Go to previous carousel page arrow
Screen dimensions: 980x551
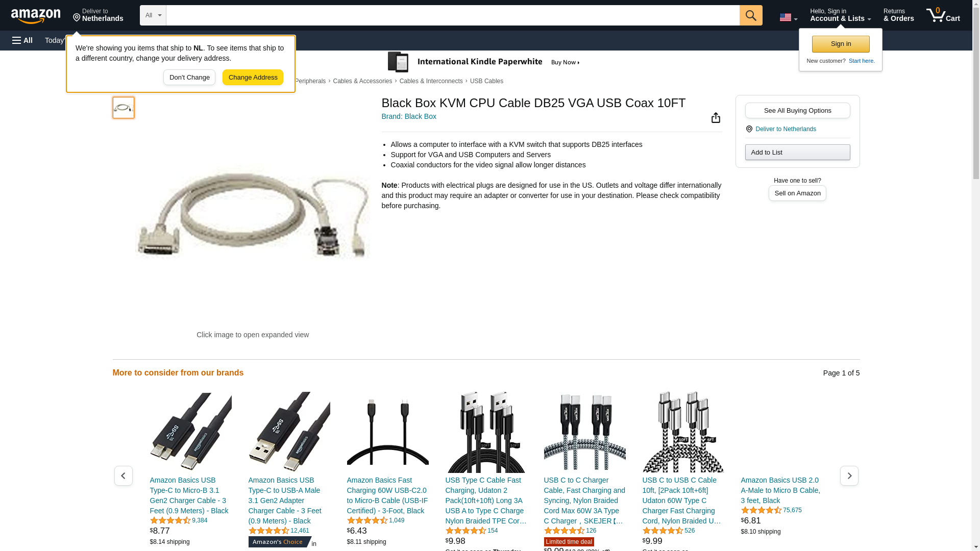coord(124,475)
